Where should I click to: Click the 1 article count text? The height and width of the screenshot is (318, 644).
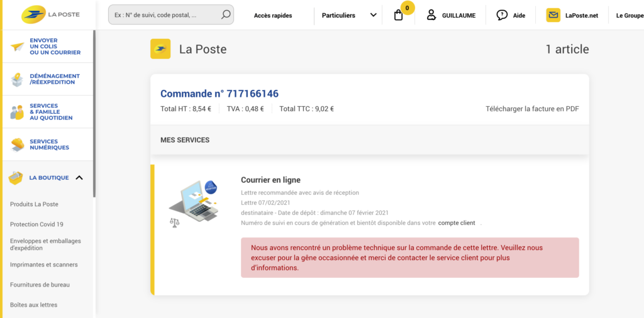[x=567, y=49]
